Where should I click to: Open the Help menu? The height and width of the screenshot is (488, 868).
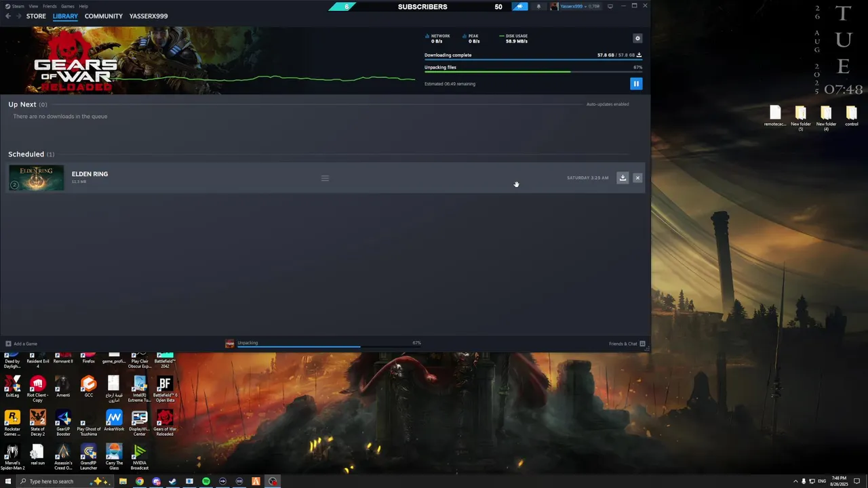pyautogui.click(x=83, y=6)
